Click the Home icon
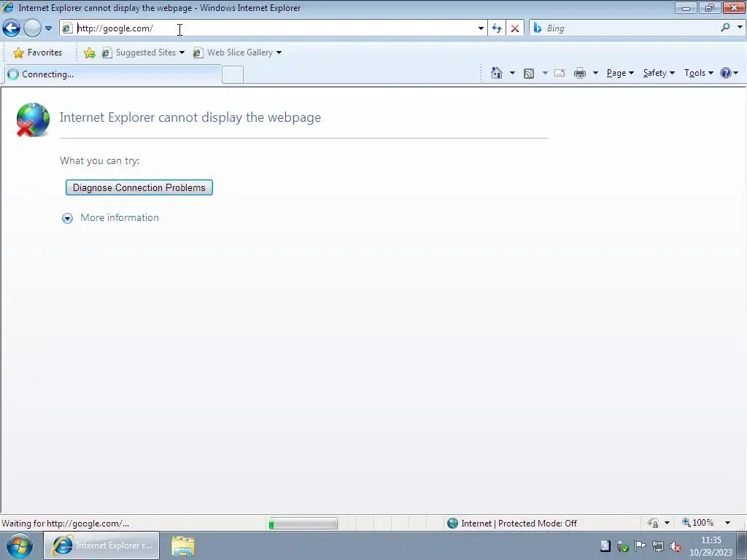 (x=496, y=73)
